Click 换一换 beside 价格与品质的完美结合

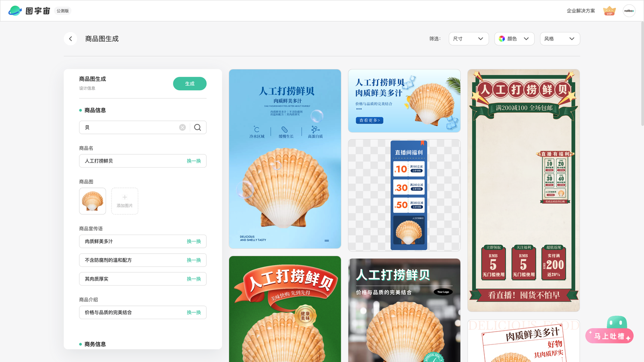point(194,312)
